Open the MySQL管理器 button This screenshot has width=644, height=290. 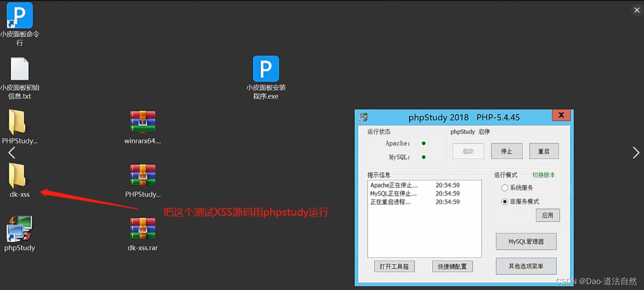point(526,241)
